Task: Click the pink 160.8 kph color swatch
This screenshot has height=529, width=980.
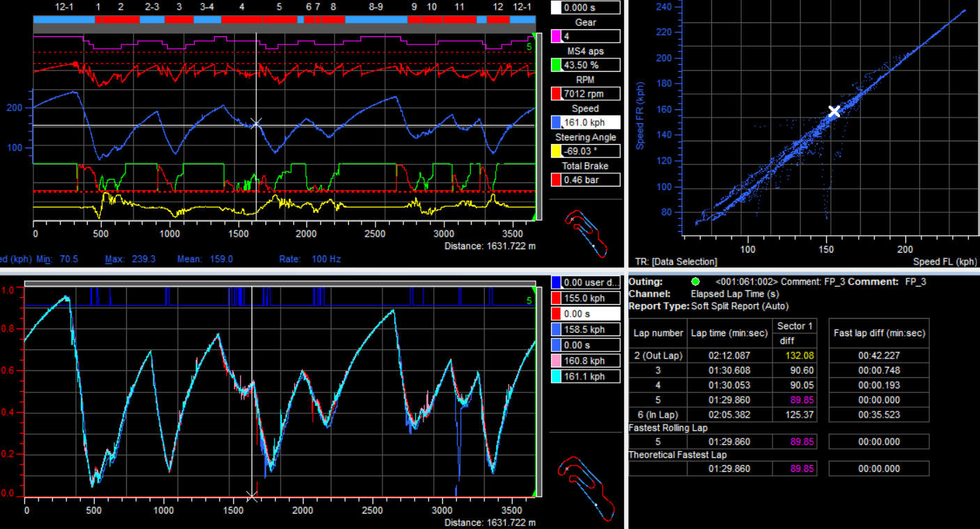Action: tap(556, 361)
